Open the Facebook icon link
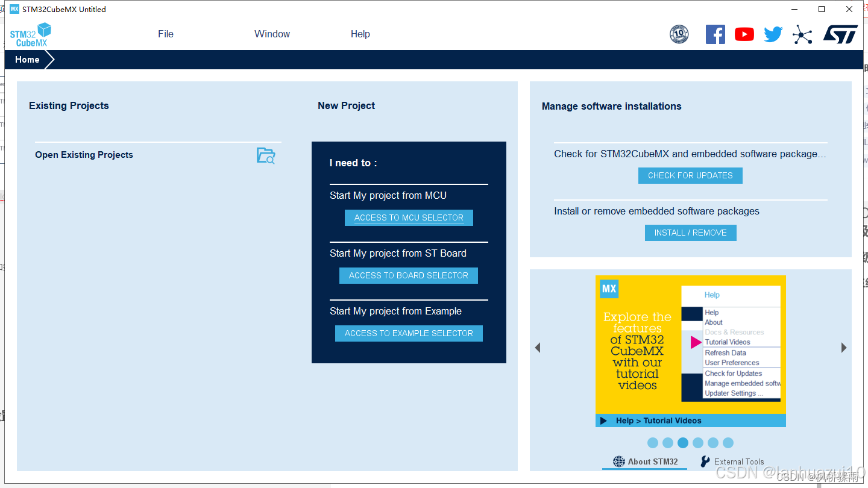Screen dimensions: 868x488 click(x=715, y=34)
